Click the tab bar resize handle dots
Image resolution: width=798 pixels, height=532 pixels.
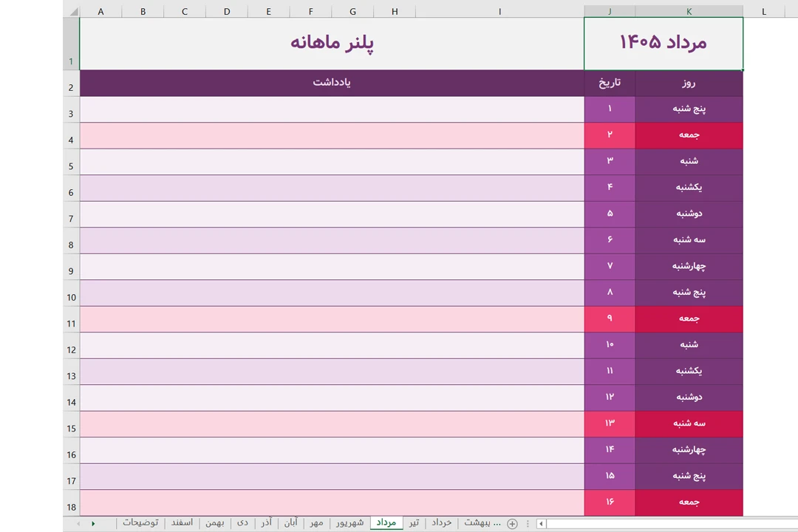(528, 524)
